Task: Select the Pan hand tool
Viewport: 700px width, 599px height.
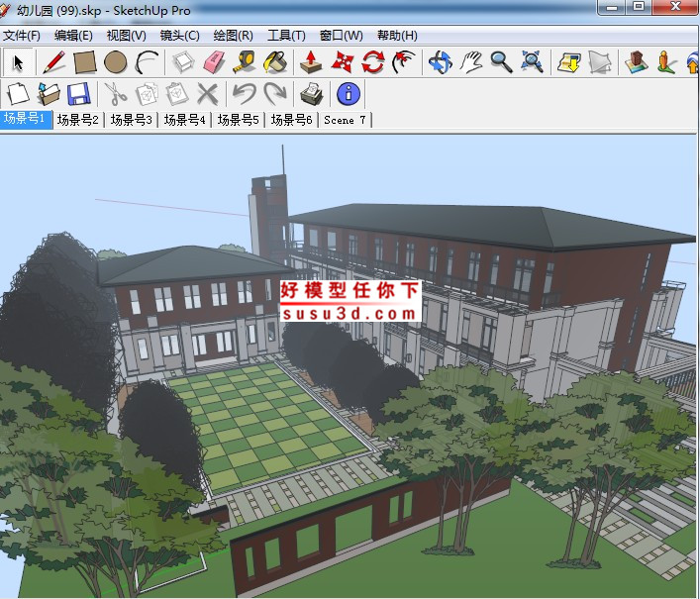Action: [x=471, y=62]
